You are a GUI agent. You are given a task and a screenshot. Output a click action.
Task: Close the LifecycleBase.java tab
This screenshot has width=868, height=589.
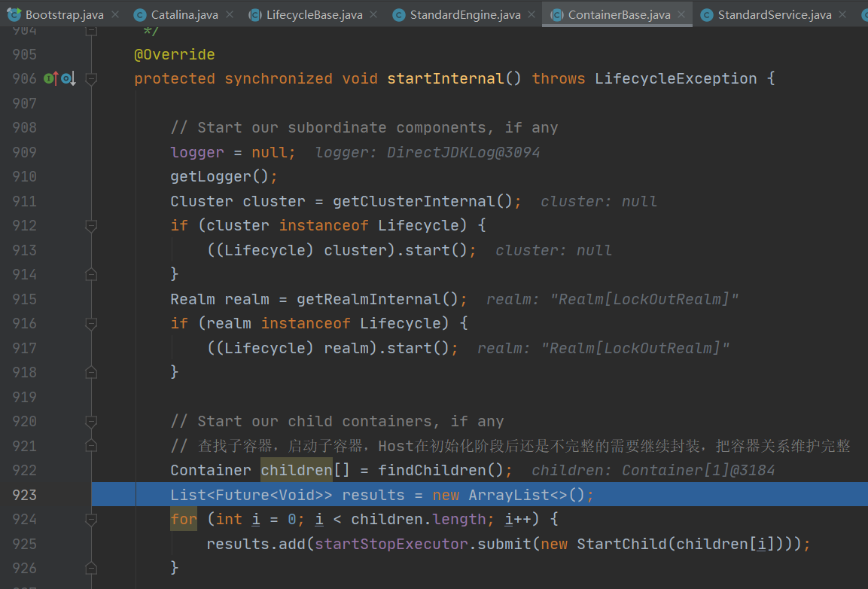pos(373,14)
